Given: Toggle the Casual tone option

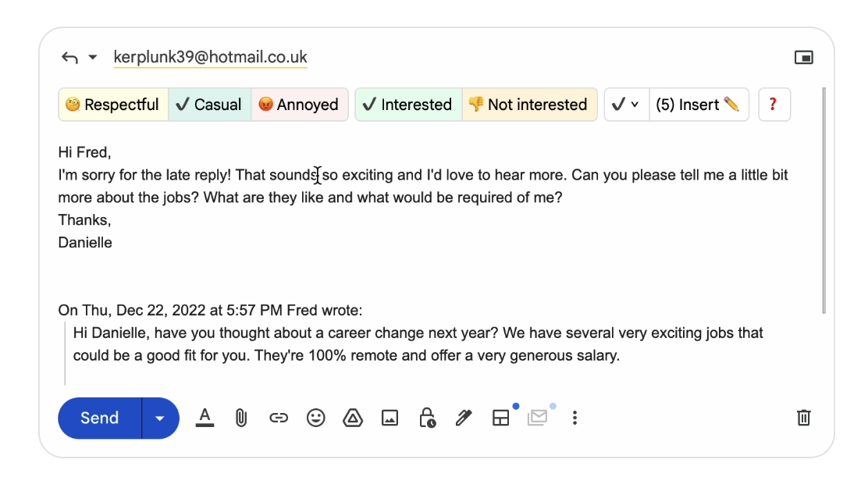Looking at the screenshot, I should coord(209,105).
